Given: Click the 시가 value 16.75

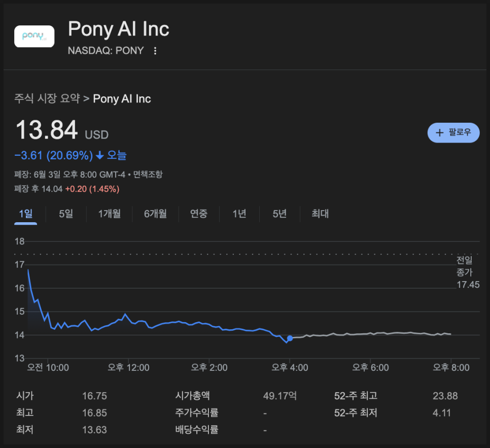Looking at the screenshot, I should coord(94,396).
